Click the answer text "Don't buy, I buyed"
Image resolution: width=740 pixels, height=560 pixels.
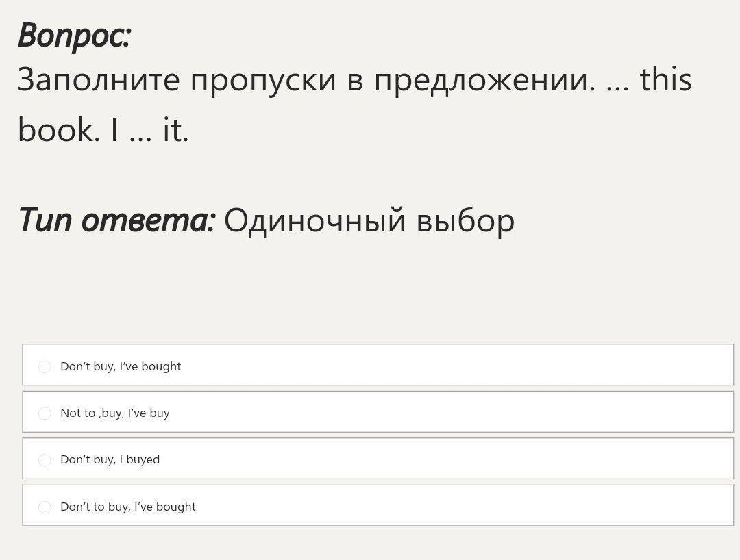tap(110, 459)
